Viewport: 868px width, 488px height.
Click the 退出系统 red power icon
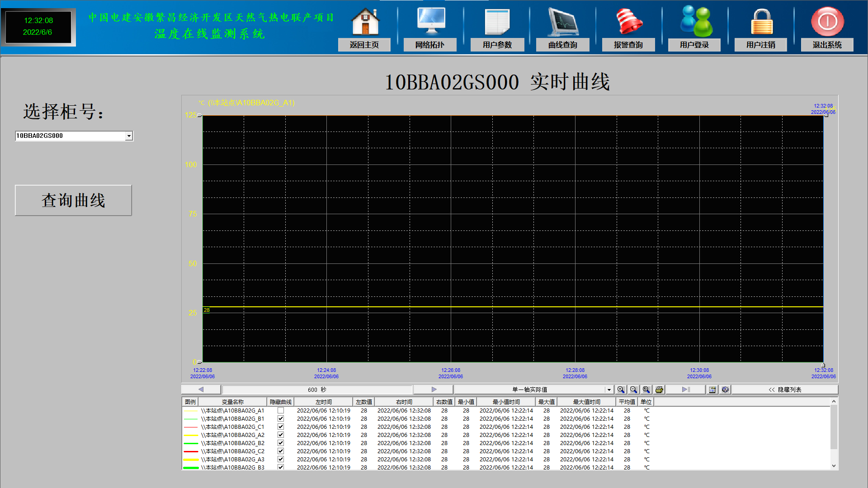point(827,21)
